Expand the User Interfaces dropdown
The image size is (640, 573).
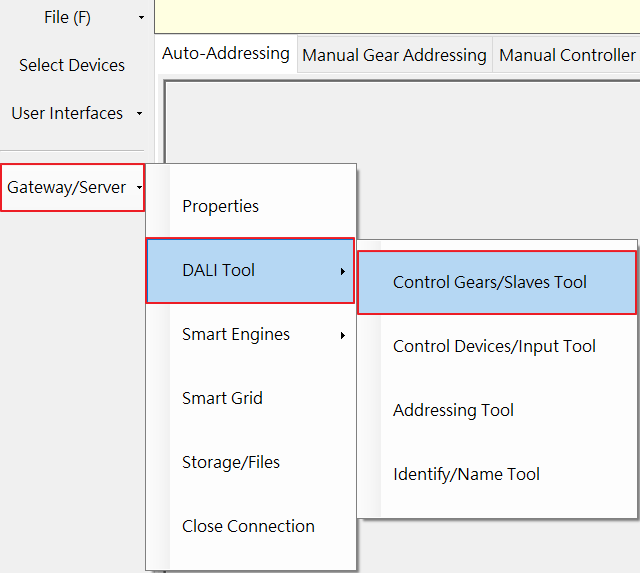pyautogui.click(x=72, y=113)
